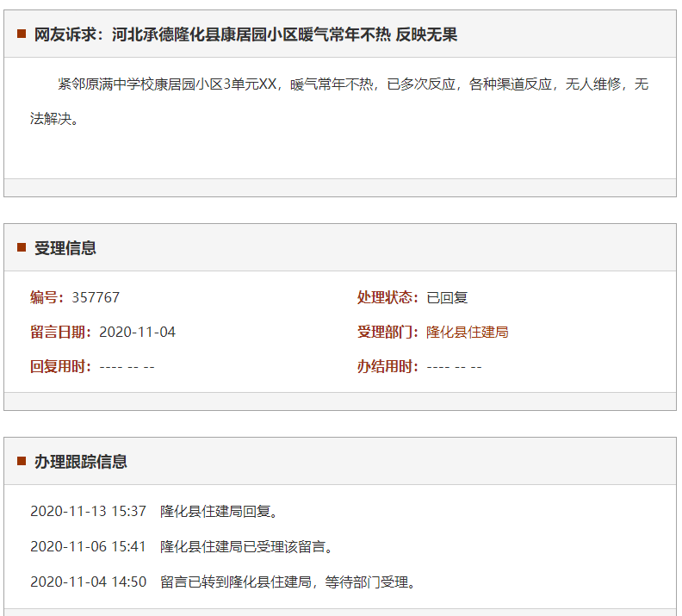Click the 已回复 status value
682x616 pixels.
click(x=447, y=297)
